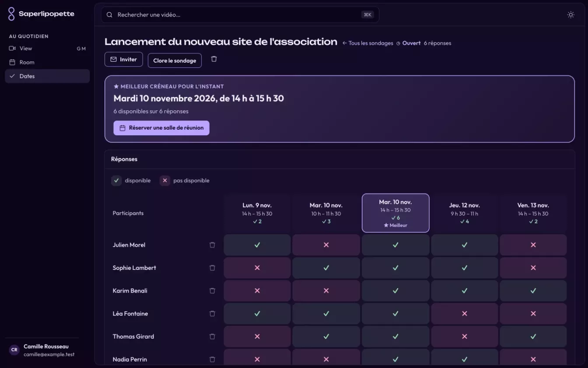This screenshot has width=588, height=368.
Task: Select the Ven. 13 nov. column header
Action: point(533,213)
